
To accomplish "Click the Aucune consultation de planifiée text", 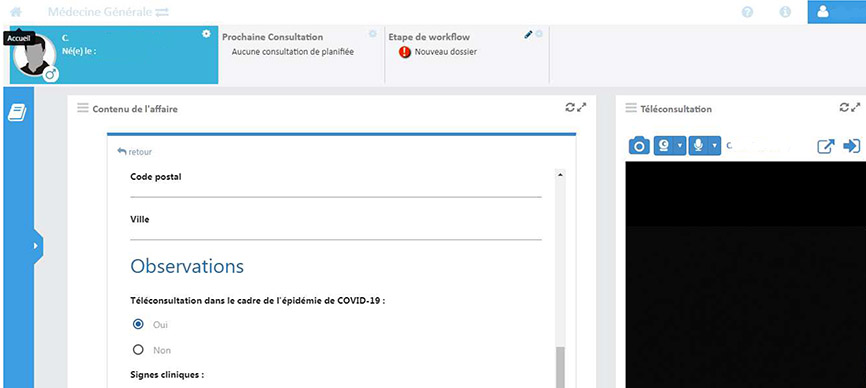I will pyautogui.click(x=293, y=52).
